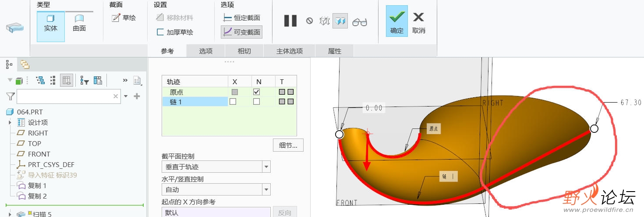Select the no-preview circle-slash icon
644x217 pixels.
pos(309,21)
